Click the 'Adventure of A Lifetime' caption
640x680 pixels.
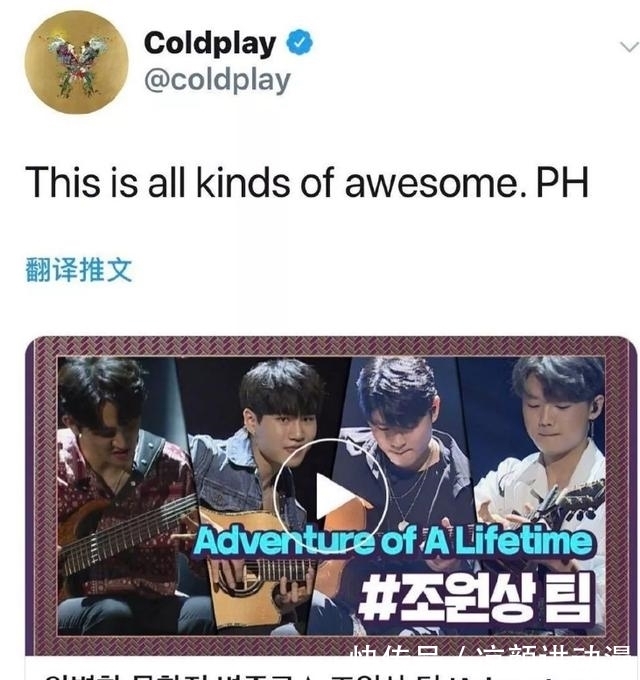(x=393, y=541)
